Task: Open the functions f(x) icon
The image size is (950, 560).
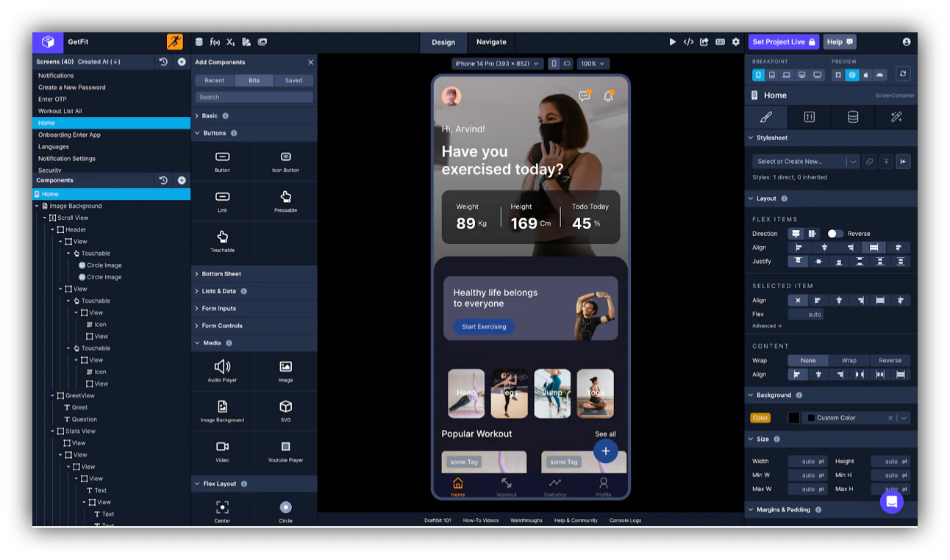Action: tap(215, 42)
